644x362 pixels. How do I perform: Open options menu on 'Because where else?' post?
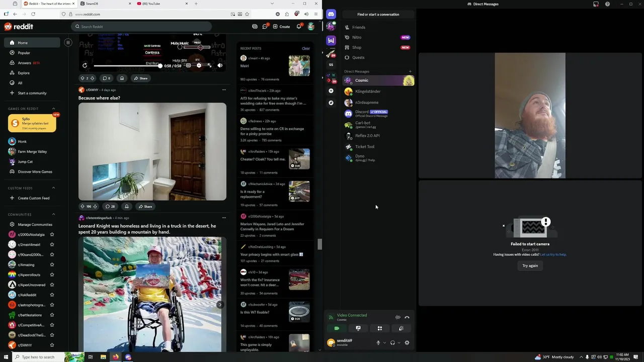(224, 90)
